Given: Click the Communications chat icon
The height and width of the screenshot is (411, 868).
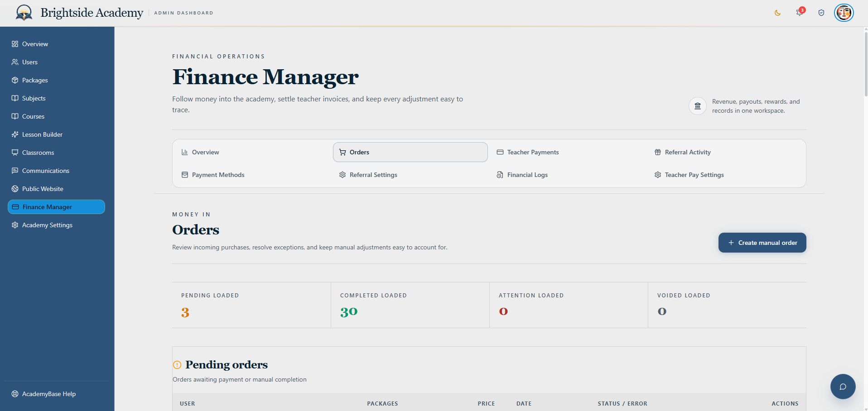Looking at the screenshot, I should (15, 171).
